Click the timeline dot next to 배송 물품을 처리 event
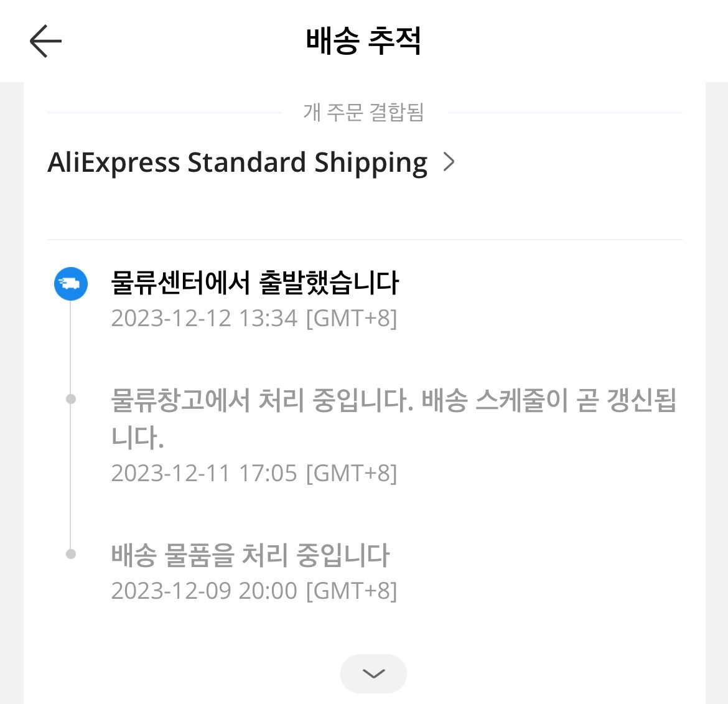This screenshot has width=728, height=704. coord(70,553)
